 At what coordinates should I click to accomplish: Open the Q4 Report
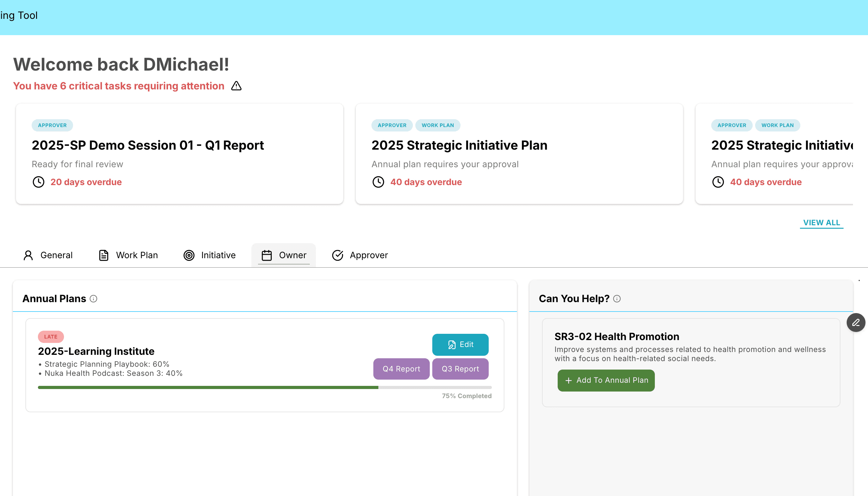point(401,369)
